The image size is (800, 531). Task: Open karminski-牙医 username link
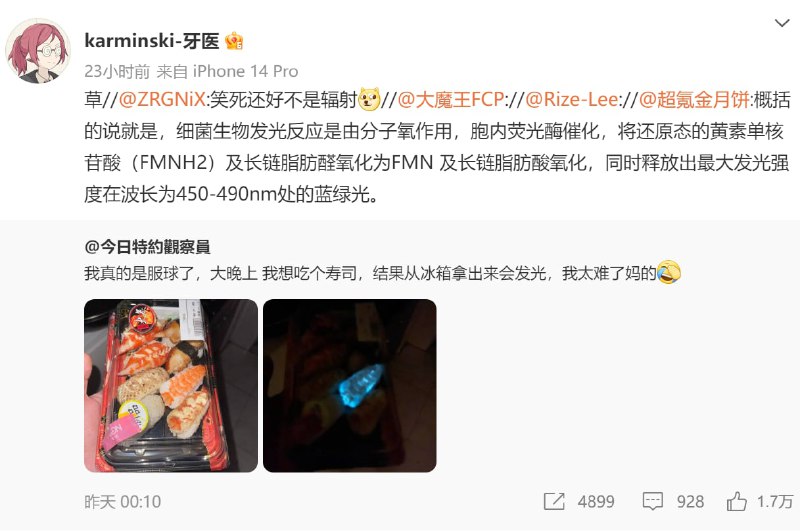point(152,41)
